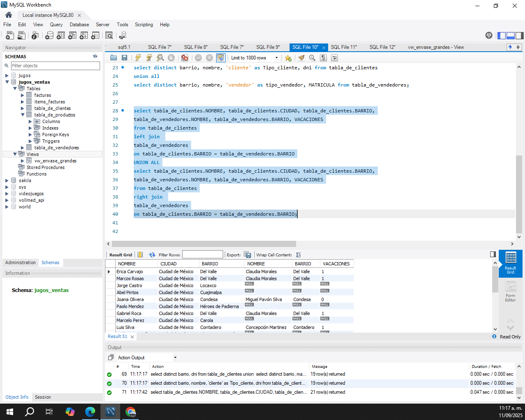This screenshot has height=420, width=525.
Task: Click the Filter Rows input box
Action: tap(203, 255)
